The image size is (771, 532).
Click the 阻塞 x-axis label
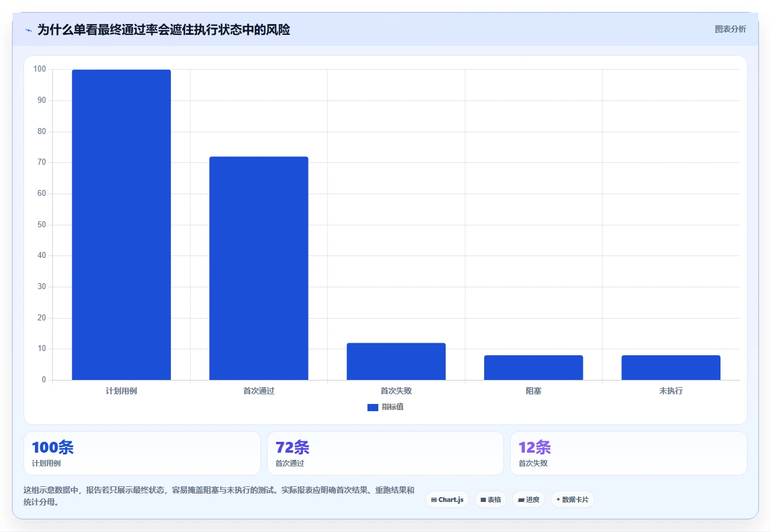click(x=533, y=391)
